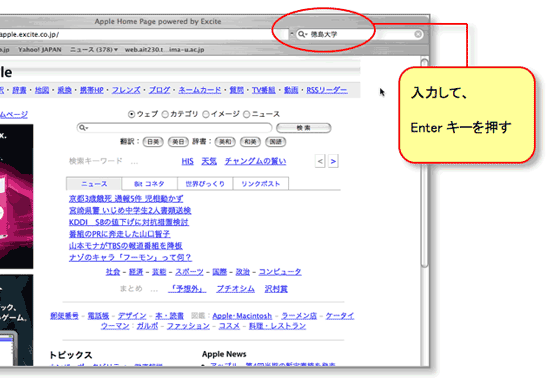Expand the ニュース (378) bookmark folder
The height and width of the screenshot is (381, 550).
click(x=94, y=49)
